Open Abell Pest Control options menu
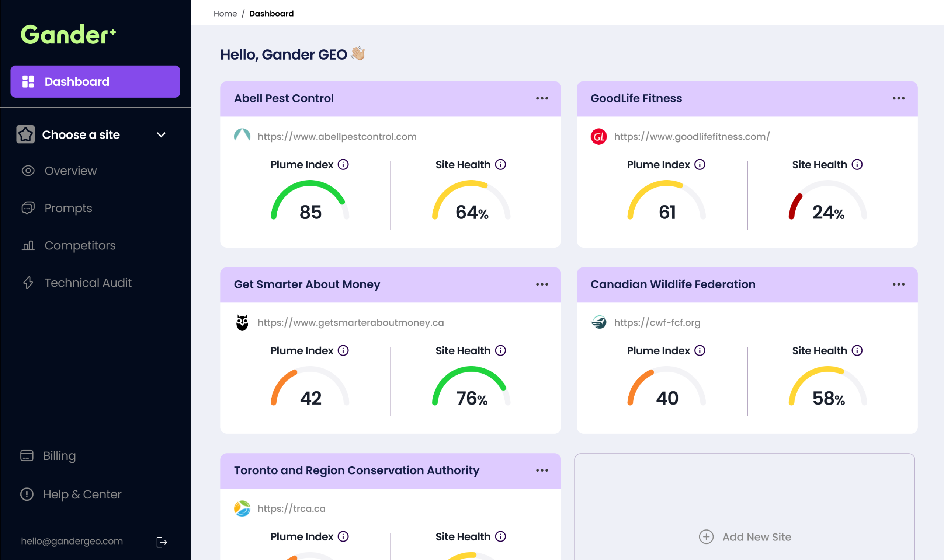 [542, 98]
